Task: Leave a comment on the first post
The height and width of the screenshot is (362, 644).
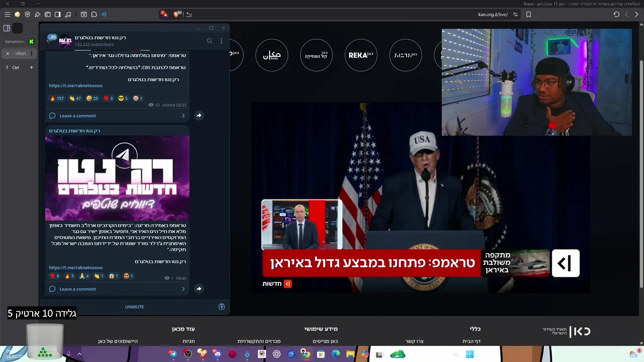Action: point(77,116)
